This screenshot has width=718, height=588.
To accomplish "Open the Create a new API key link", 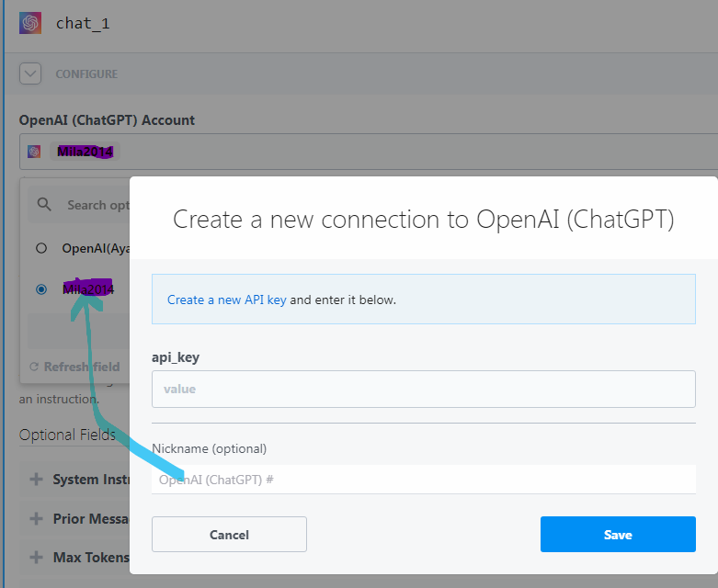I will [x=227, y=300].
